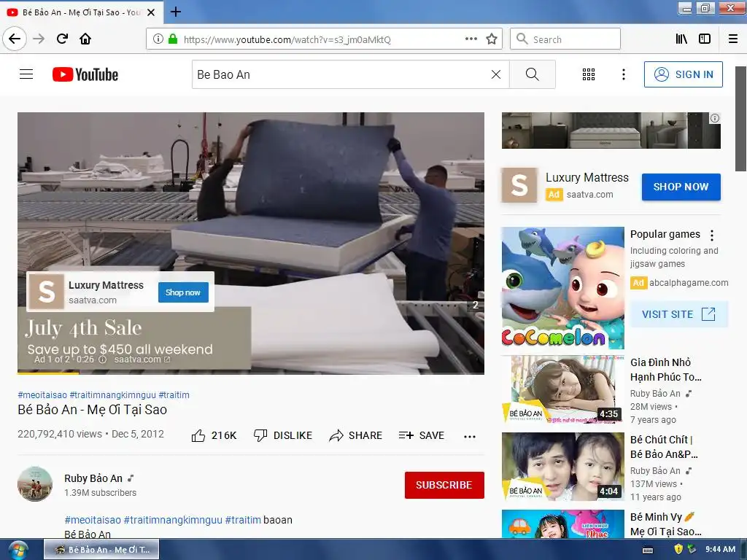Like the video with thumbs-up icon

[198, 435]
